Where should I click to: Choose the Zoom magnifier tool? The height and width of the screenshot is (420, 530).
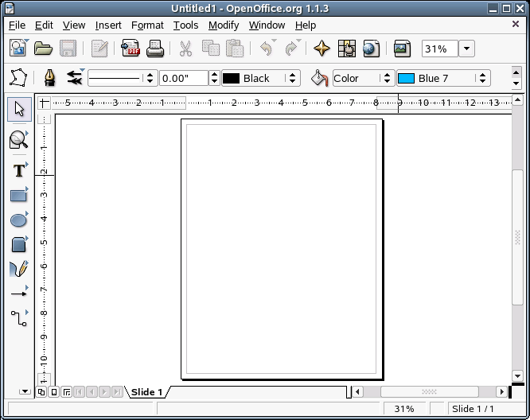click(x=18, y=139)
